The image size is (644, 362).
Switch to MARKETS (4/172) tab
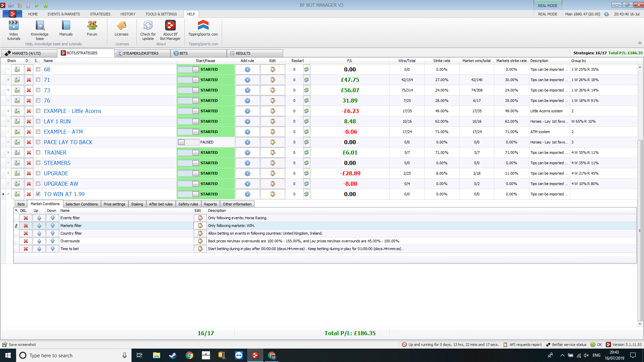(29, 53)
